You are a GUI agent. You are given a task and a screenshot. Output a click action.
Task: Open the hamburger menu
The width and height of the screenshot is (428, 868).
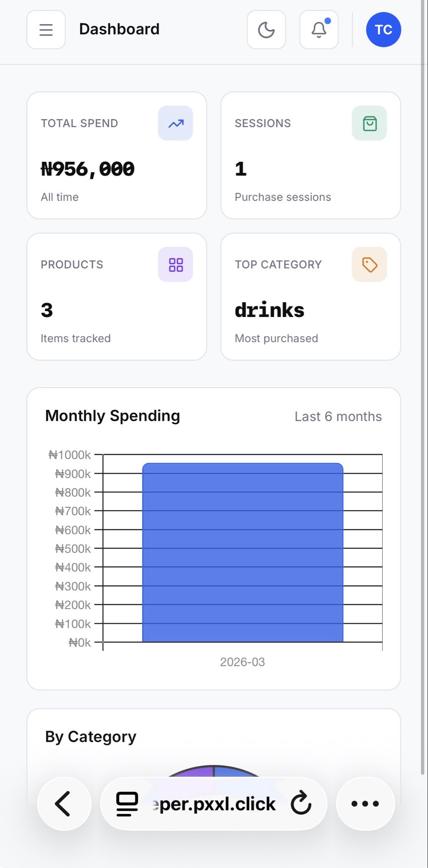[46, 30]
